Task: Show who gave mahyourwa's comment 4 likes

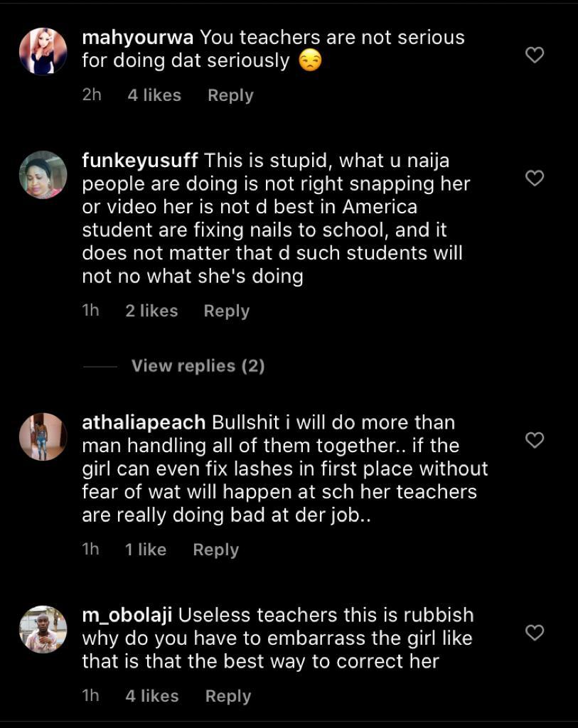Action: 154,95
